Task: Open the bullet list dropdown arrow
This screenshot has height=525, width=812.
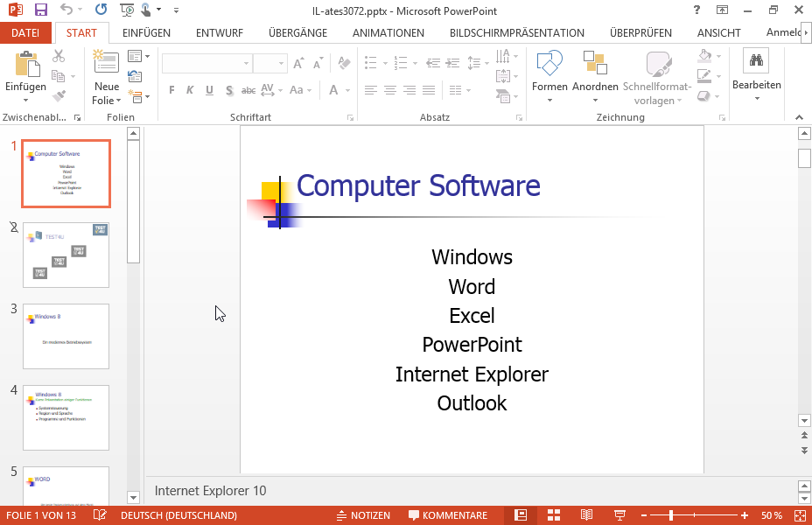Action: (385, 63)
